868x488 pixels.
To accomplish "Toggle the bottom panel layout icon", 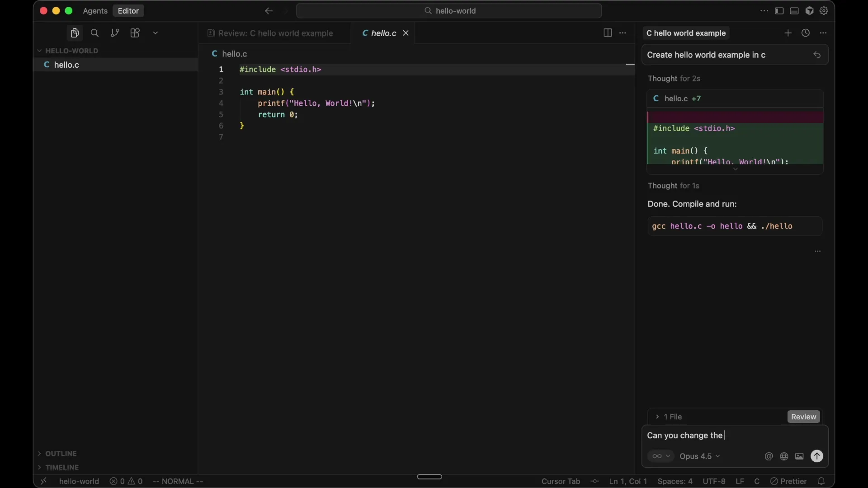I will pos(794,11).
